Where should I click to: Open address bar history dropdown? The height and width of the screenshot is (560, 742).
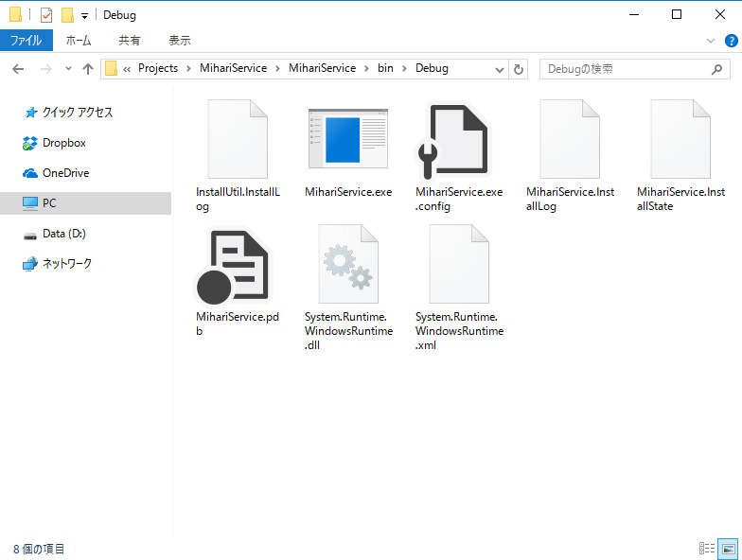tap(499, 70)
